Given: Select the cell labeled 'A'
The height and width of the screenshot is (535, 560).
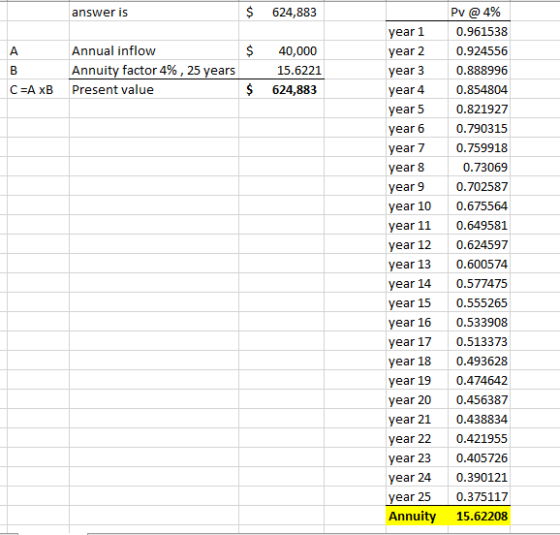Looking at the screenshot, I should (38, 51).
